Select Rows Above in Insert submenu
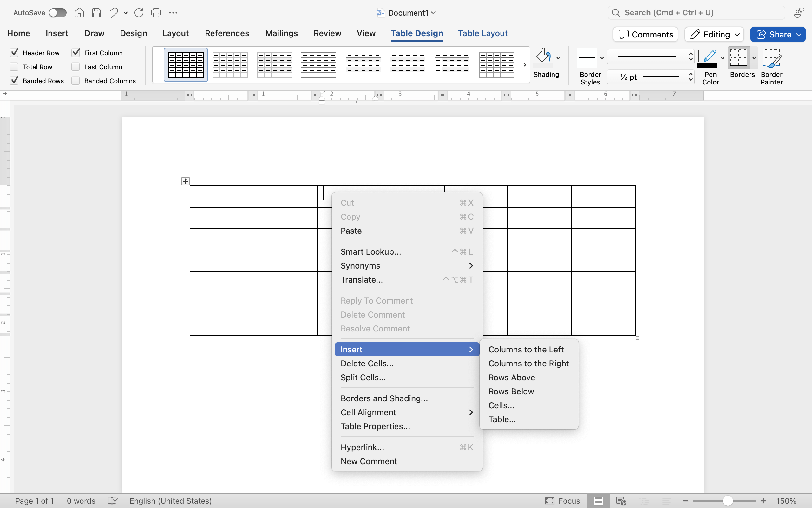 (529, 377)
